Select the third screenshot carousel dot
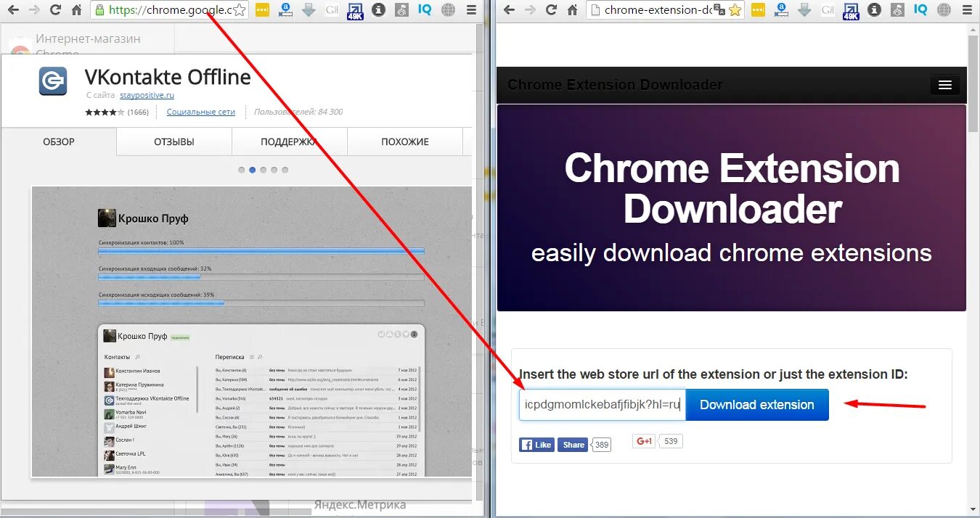Viewport: 980px width, 518px height. [x=264, y=170]
